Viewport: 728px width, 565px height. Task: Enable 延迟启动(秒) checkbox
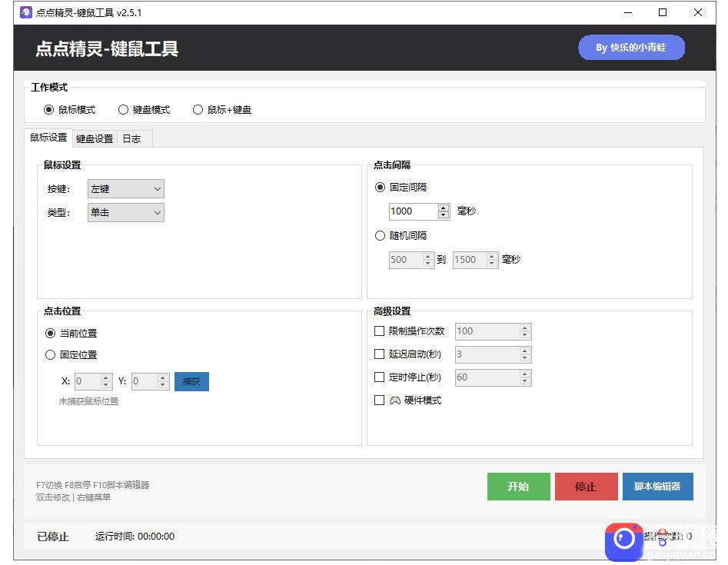379,354
